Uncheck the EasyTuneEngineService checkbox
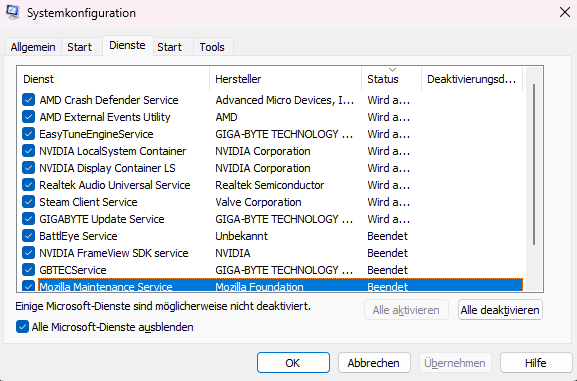This screenshot has width=577, height=381. coord(28,134)
